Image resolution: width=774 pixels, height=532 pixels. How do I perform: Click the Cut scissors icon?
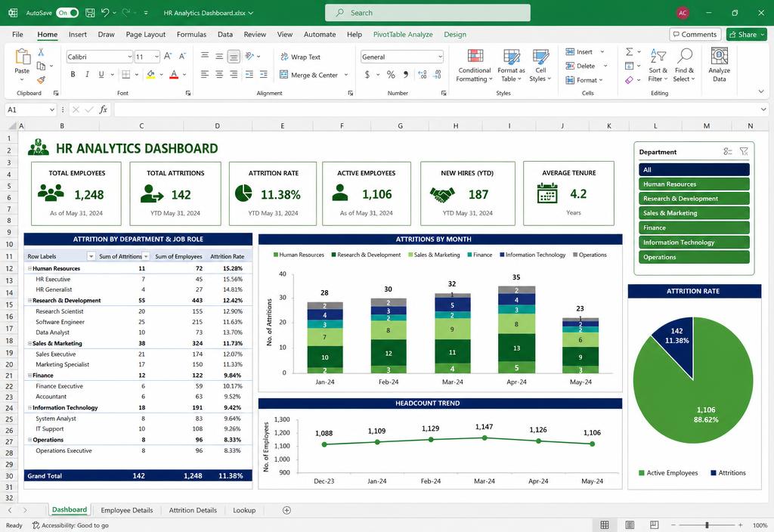(x=41, y=52)
